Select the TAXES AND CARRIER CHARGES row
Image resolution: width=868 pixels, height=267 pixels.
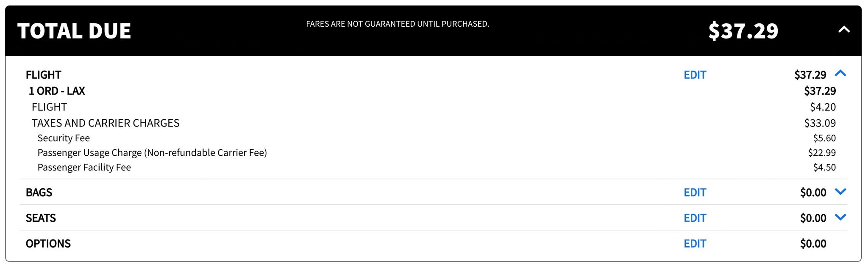tap(106, 123)
